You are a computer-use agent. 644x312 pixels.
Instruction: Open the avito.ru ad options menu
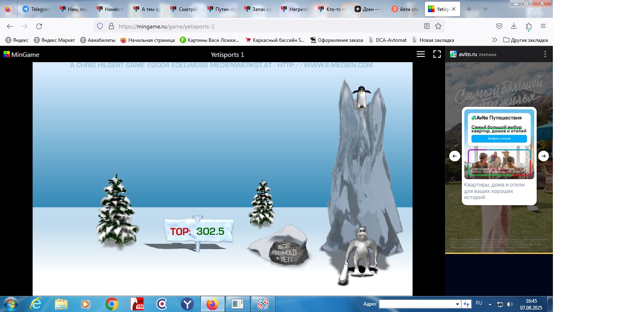click(x=545, y=54)
